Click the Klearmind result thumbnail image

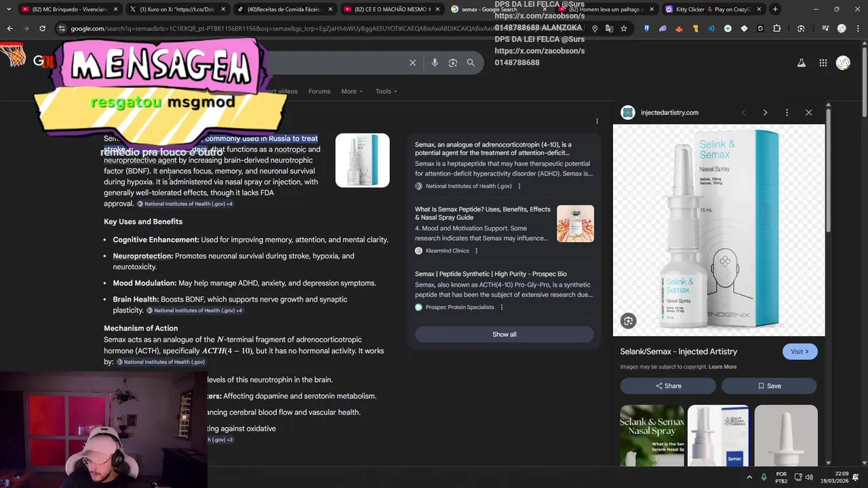(x=575, y=224)
